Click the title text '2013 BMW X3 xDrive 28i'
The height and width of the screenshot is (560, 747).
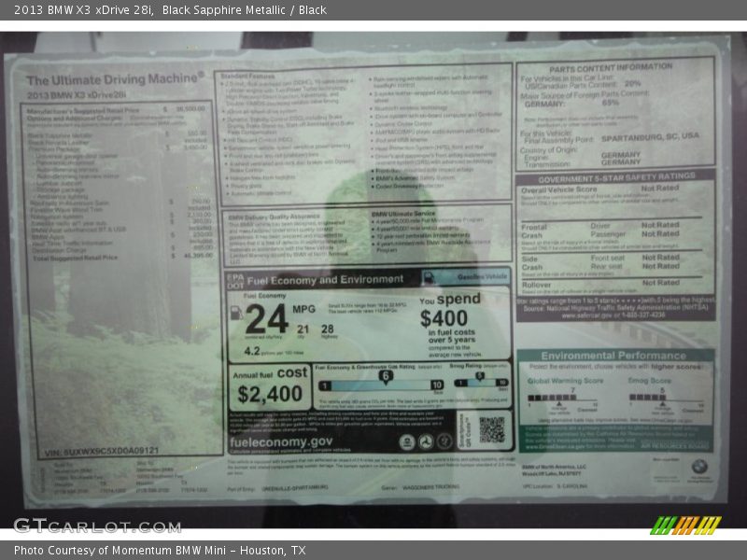point(83,10)
